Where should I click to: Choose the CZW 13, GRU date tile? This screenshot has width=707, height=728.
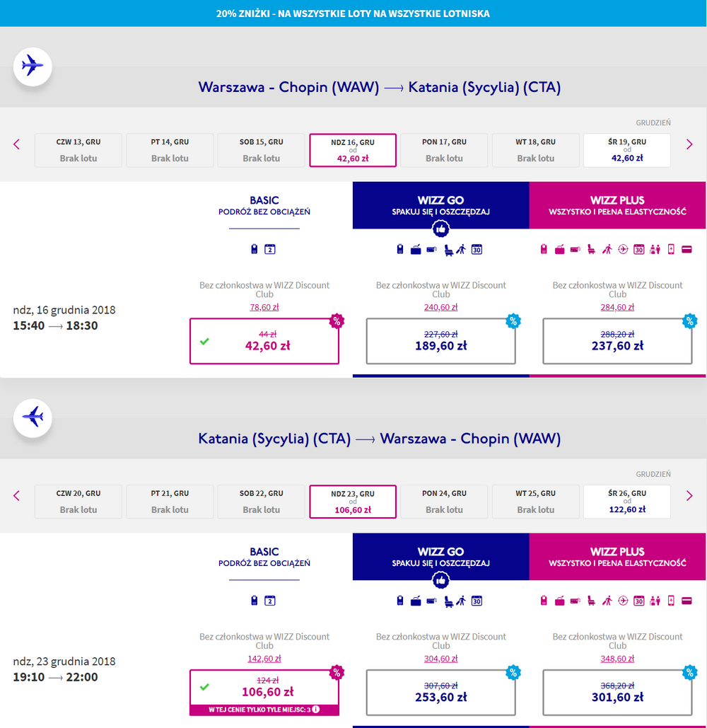tap(78, 150)
